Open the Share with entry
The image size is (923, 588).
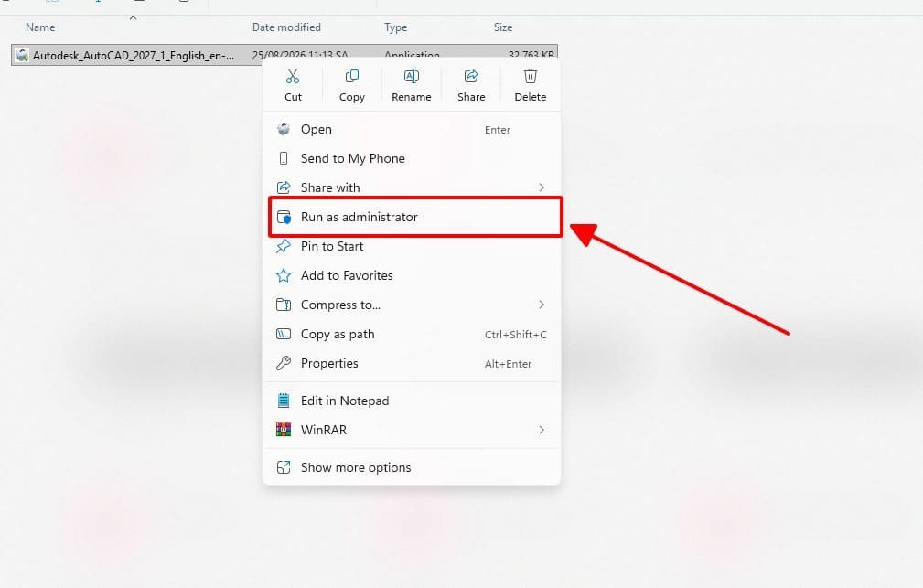click(x=412, y=187)
